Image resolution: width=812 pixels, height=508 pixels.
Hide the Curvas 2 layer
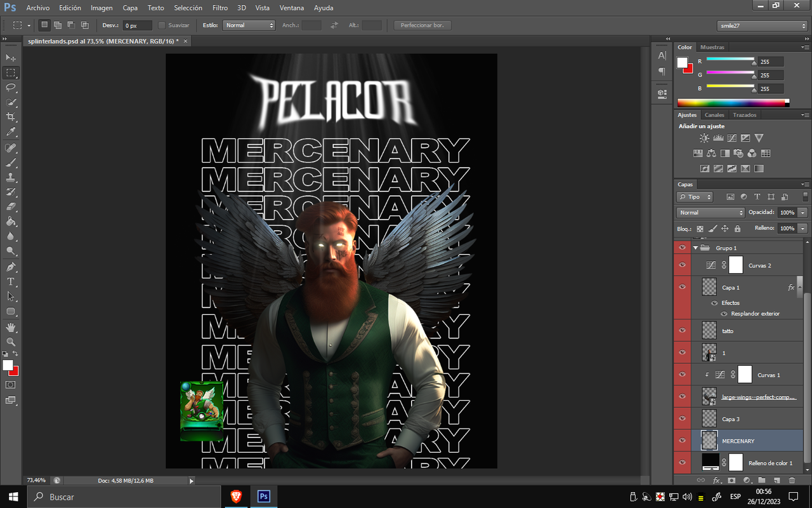683,265
